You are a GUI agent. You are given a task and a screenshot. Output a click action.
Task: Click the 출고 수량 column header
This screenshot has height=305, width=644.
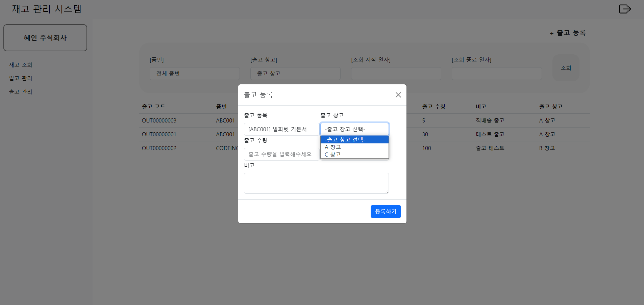(x=434, y=107)
